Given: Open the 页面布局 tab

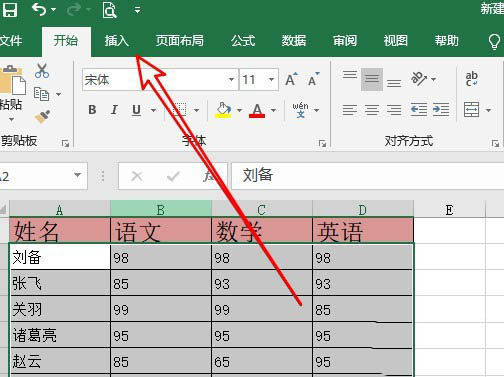Looking at the screenshot, I should pyautogui.click(x=180, y=41).
